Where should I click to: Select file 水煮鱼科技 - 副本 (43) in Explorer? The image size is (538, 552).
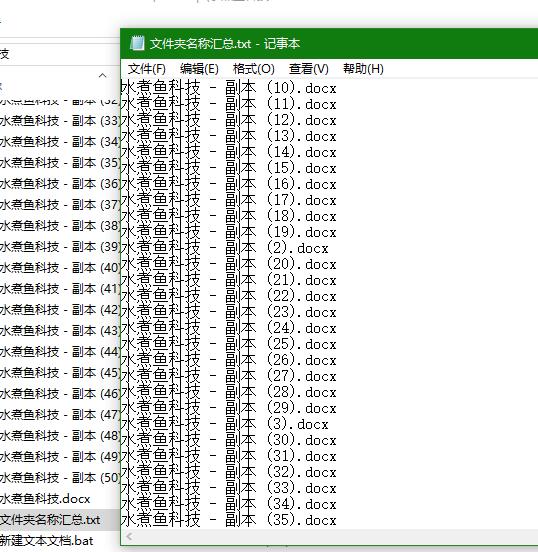pos(60,331)
